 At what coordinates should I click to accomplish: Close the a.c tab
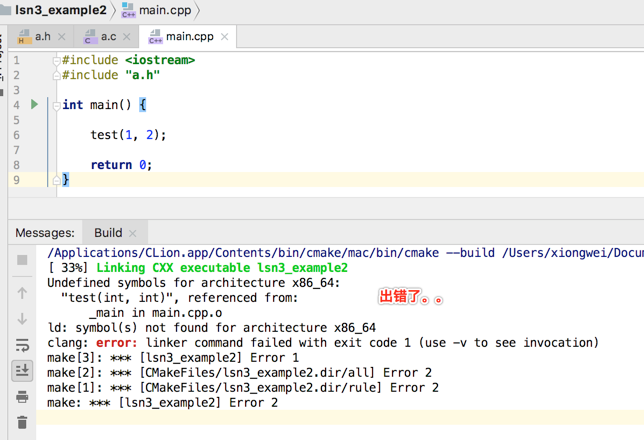tap(126, 37)
